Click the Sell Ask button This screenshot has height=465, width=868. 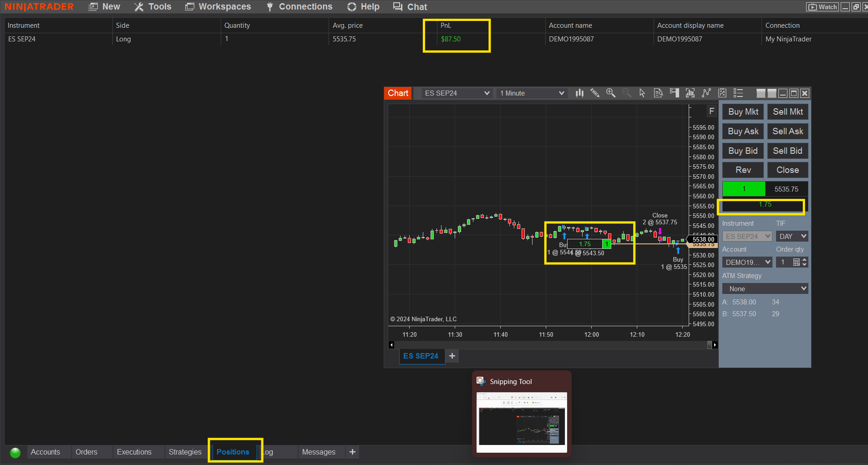point(788,131)
